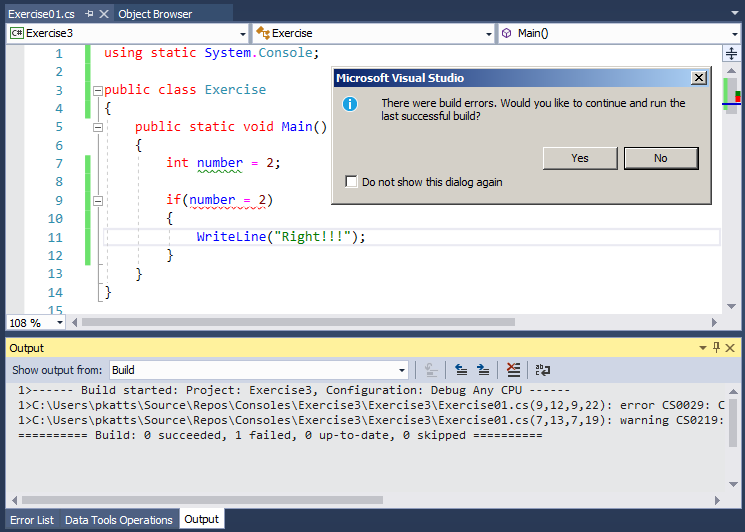Click the editor horizontal scrollbar thumb
This screenshot has height=532, width=745.
click(x=298, y=322)
